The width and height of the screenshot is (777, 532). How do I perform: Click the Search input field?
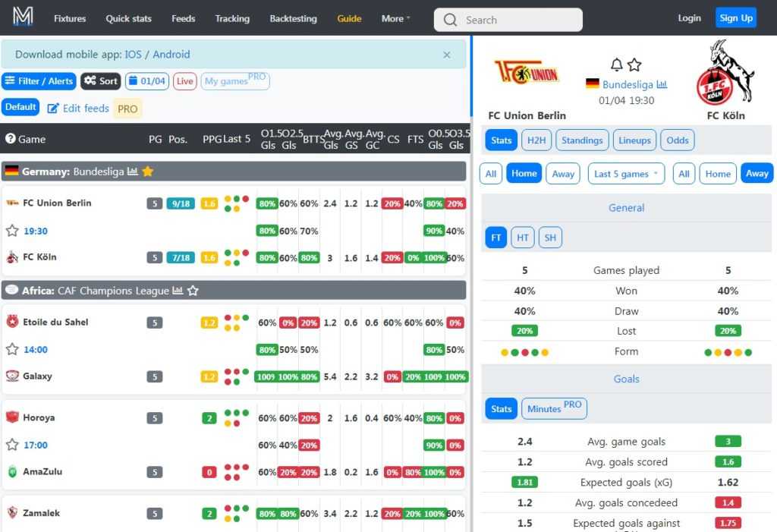click(508, 20)
